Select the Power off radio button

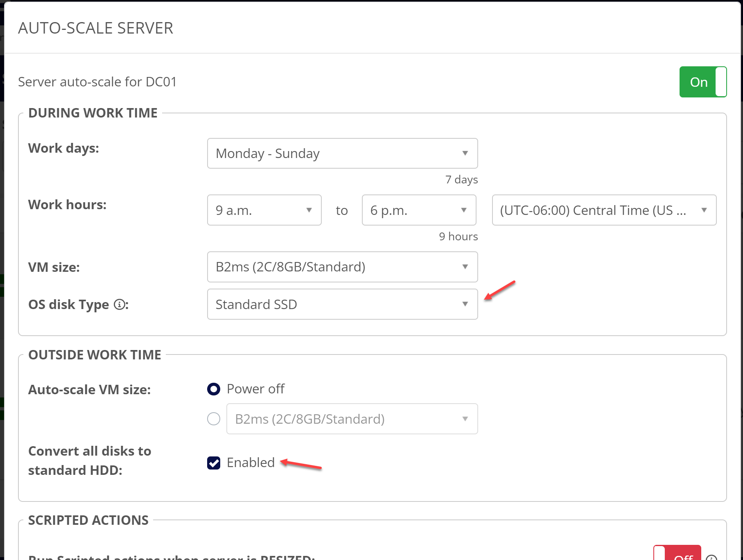click(x=214, y=389)
